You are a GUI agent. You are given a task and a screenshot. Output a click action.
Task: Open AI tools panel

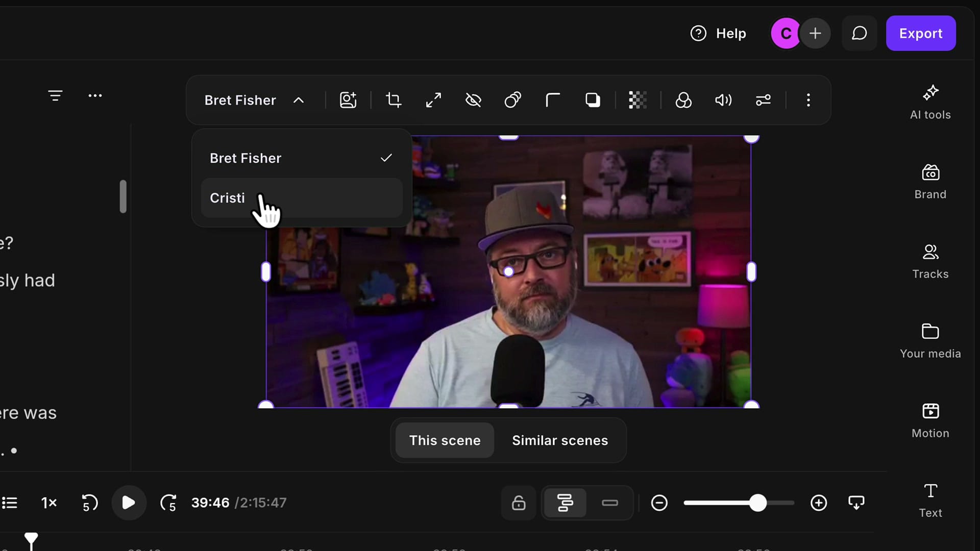click(x=930, y=103)
